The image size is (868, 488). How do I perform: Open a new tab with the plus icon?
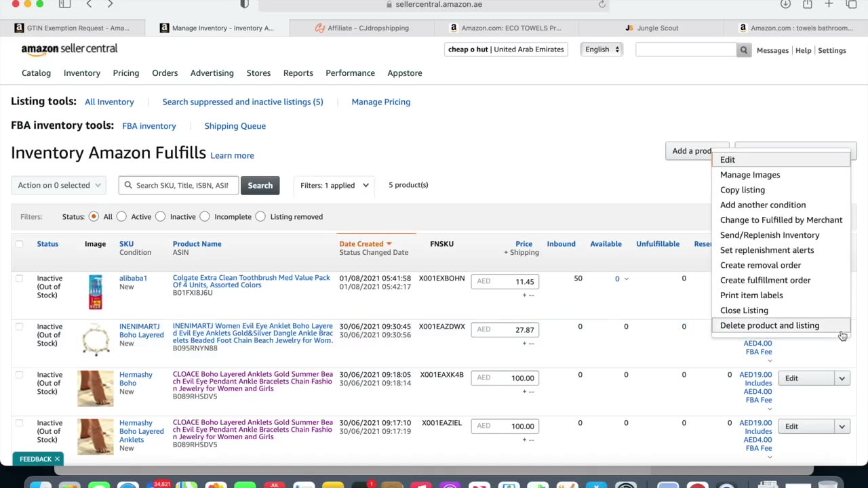[x=829, y=4]
